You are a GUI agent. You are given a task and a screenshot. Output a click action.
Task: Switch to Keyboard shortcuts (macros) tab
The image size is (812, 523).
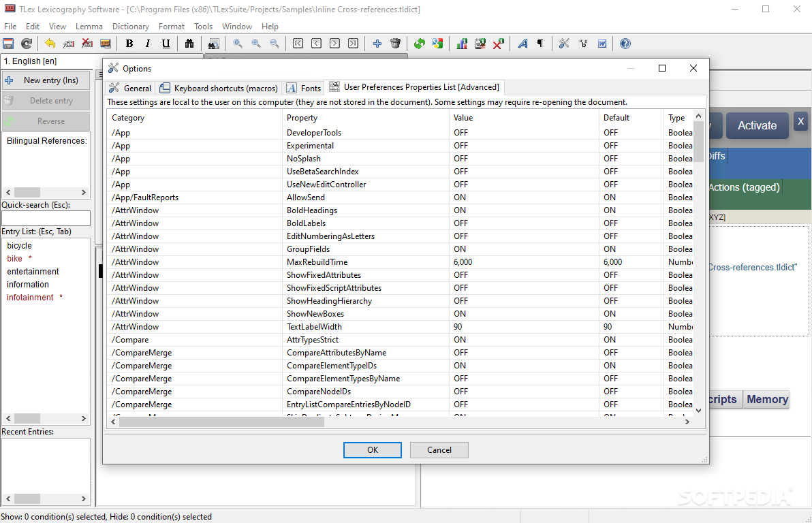[x=219, y=88]
